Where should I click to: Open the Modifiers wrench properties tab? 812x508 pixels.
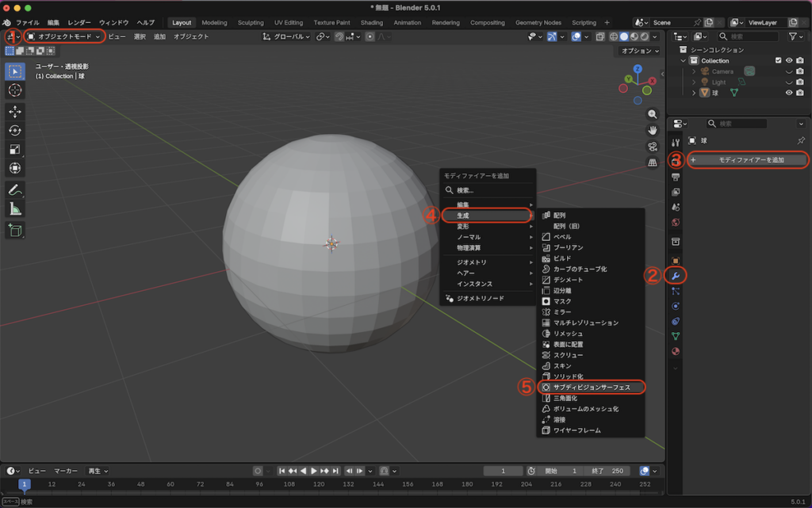pyautogui.click(x=676, y=276)
